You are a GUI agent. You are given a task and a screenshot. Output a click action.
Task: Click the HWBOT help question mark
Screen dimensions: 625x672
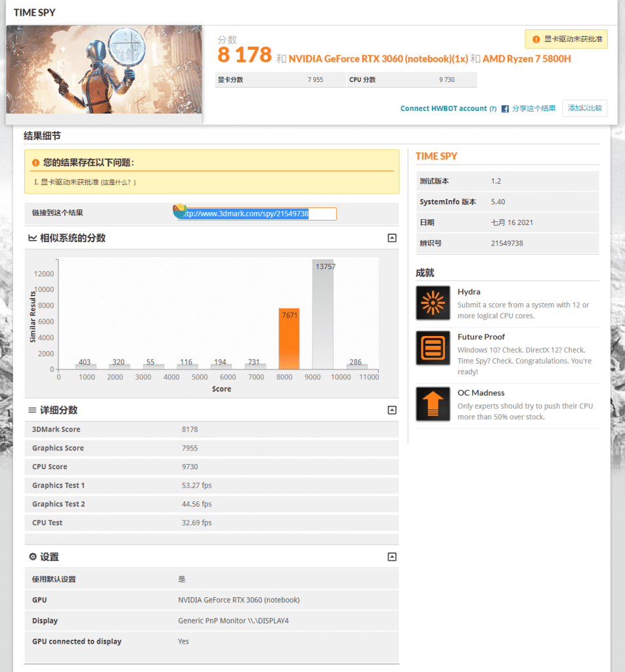(493, 109)
